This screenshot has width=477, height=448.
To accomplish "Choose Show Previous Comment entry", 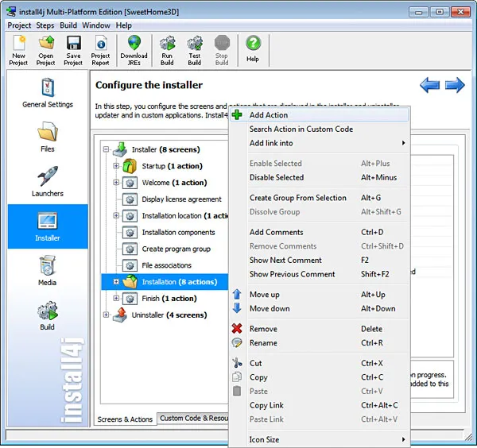I will point(319,274).
